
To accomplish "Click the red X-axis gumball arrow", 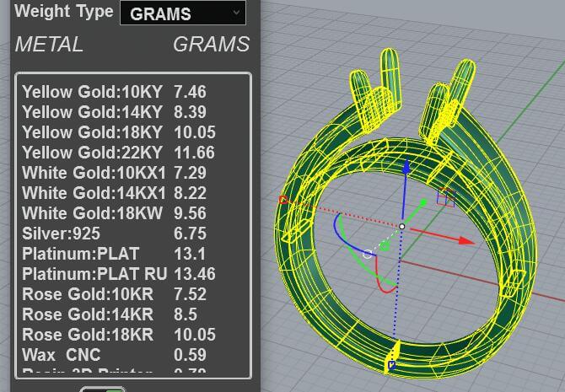I will (465, 240).
